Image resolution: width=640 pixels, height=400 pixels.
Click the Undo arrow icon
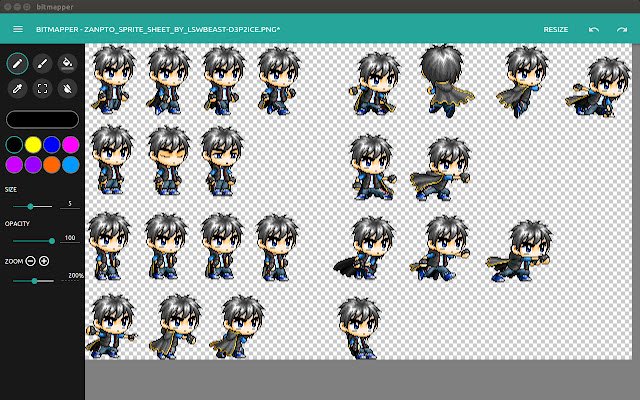click(x=593, y=29)
